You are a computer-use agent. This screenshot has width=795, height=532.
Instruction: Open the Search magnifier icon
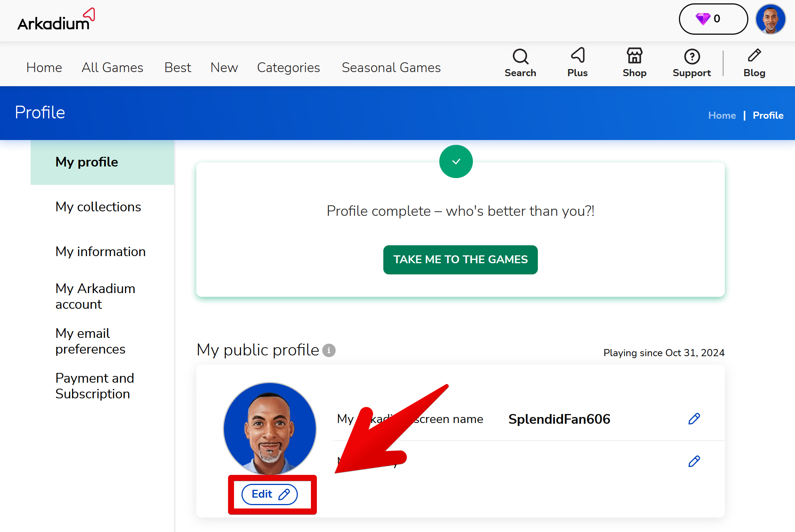(520, 63)
